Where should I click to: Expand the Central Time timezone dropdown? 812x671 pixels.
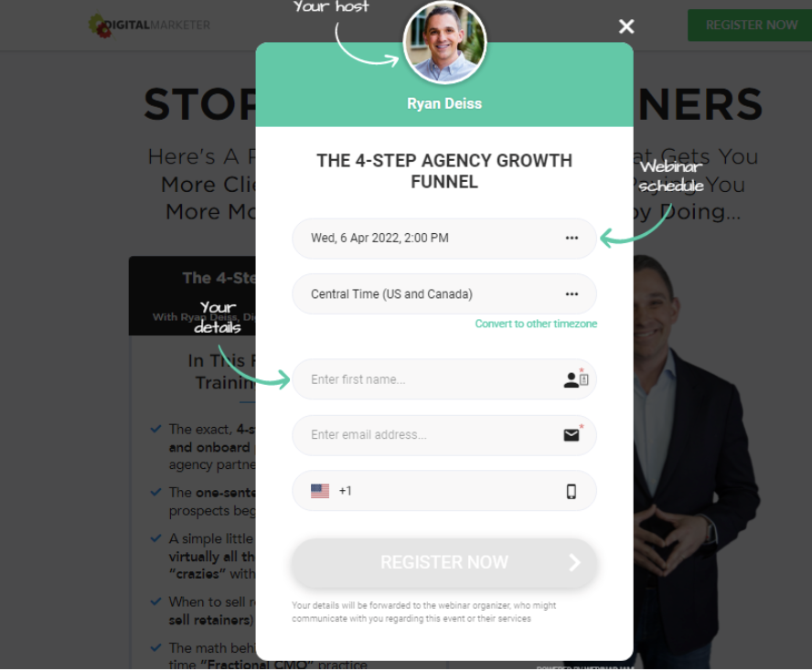point(444,294)
